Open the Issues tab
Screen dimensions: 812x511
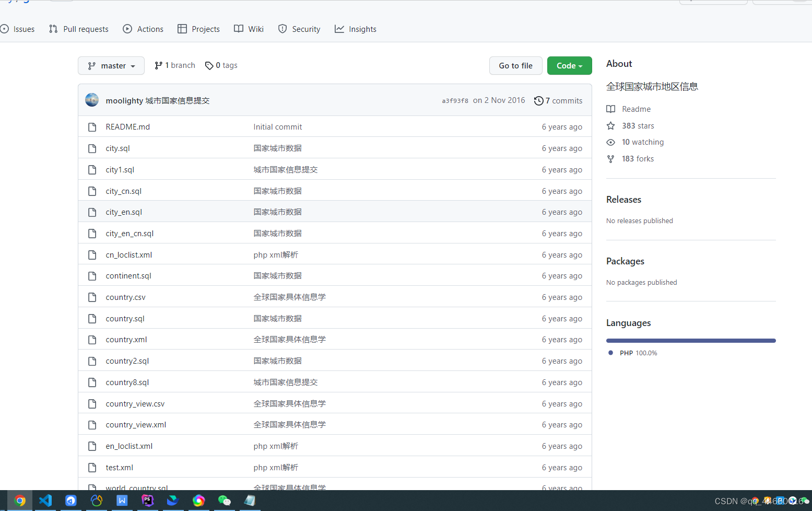click(x=18, y=29)
